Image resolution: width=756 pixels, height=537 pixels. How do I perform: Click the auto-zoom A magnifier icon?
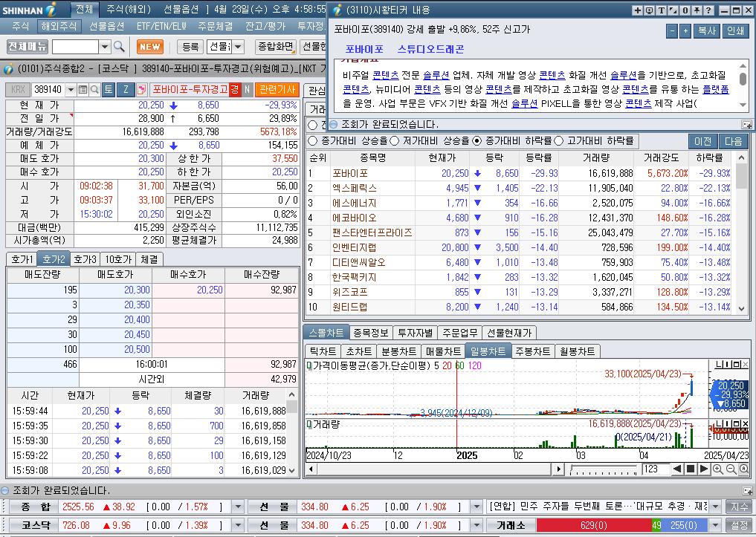pos(743,469)
